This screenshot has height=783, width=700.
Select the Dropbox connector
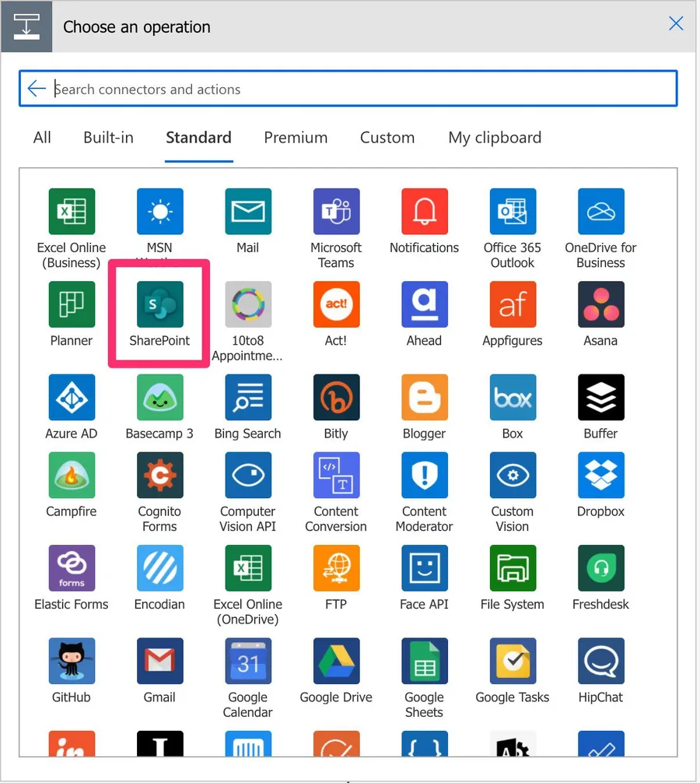point(600,475)
